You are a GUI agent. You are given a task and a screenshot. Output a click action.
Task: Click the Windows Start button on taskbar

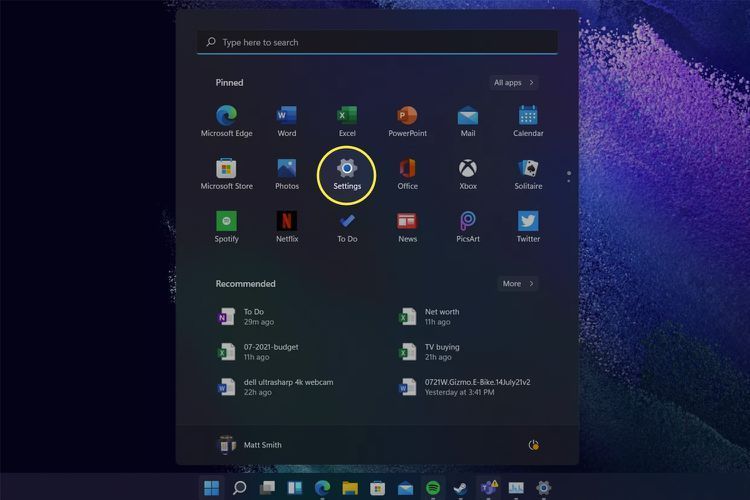click(212, 488)
